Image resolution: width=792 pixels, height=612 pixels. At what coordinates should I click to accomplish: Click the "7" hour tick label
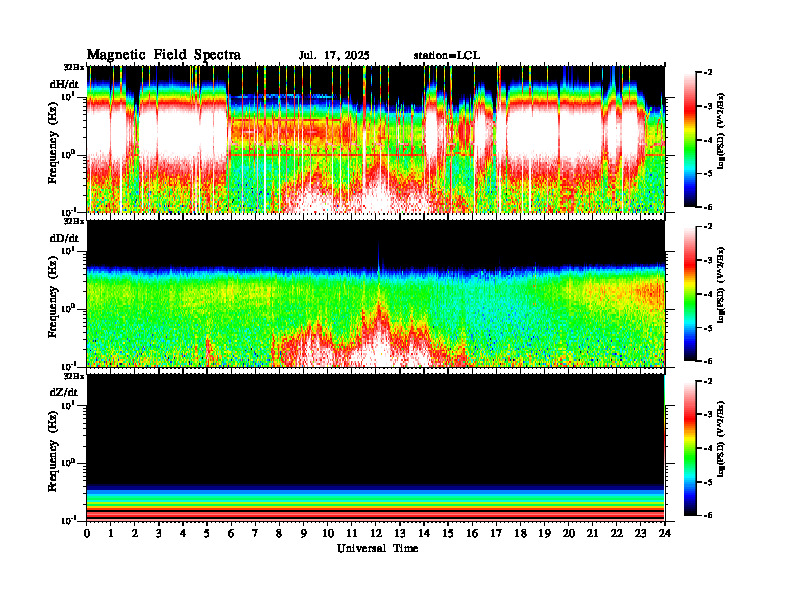click(255, 533)
